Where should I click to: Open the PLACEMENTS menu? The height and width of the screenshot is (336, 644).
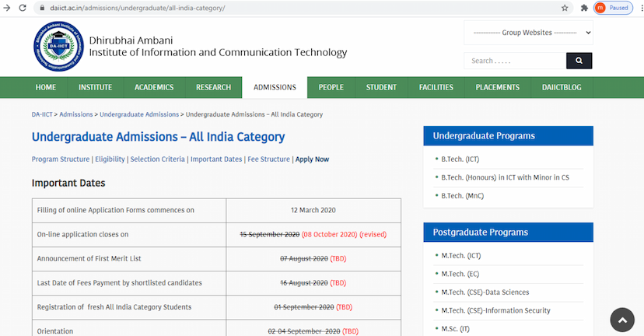coord(497,87)
